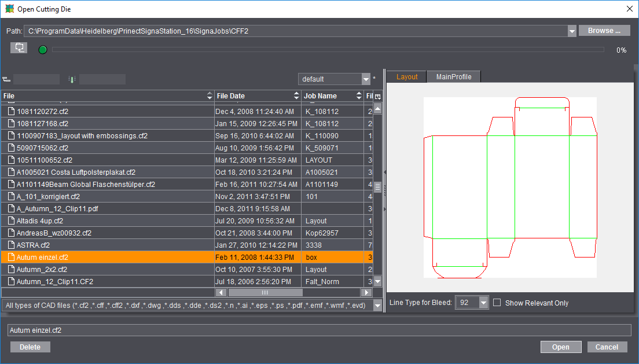Click the document icon of A_Autumn_12_Clip11.pdf
Image resolution: width=639 pixels, height=364 pixels.
tap(10, 208)
